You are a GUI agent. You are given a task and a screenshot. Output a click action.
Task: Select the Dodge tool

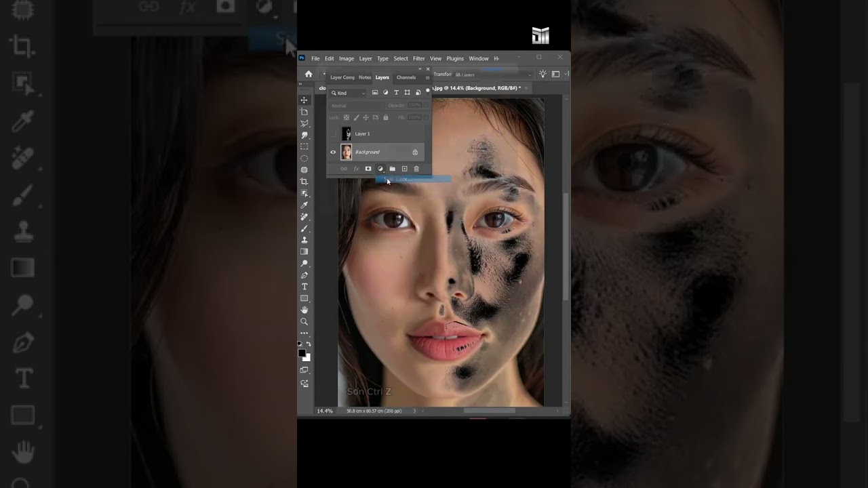(304, 263)
